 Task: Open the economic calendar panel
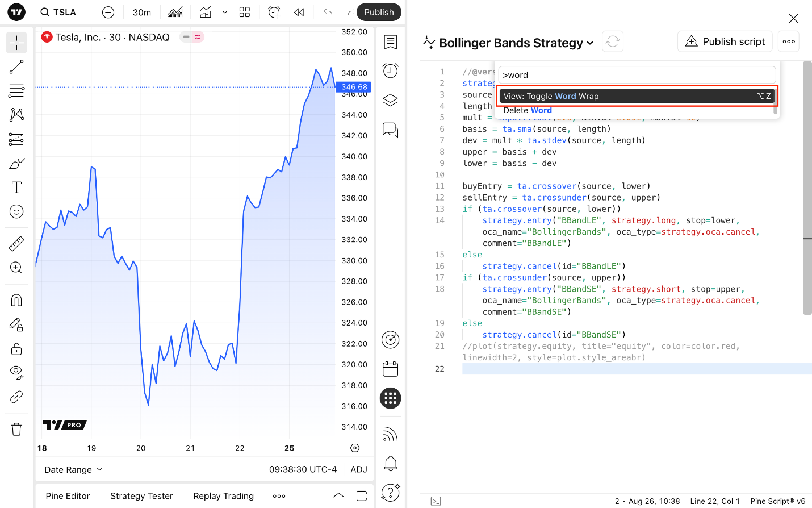pos(391,369)
